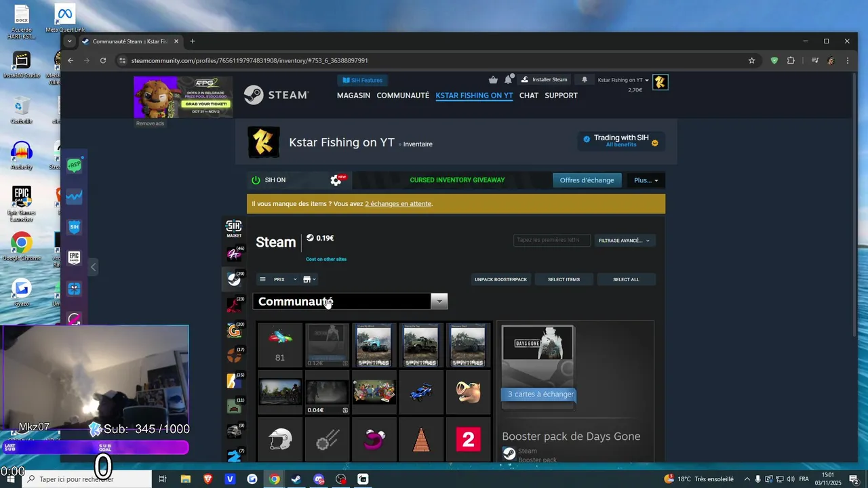Click the SELECT ALL button
The height and width of the screenshot is (488, 868).
tap(626, 279)
